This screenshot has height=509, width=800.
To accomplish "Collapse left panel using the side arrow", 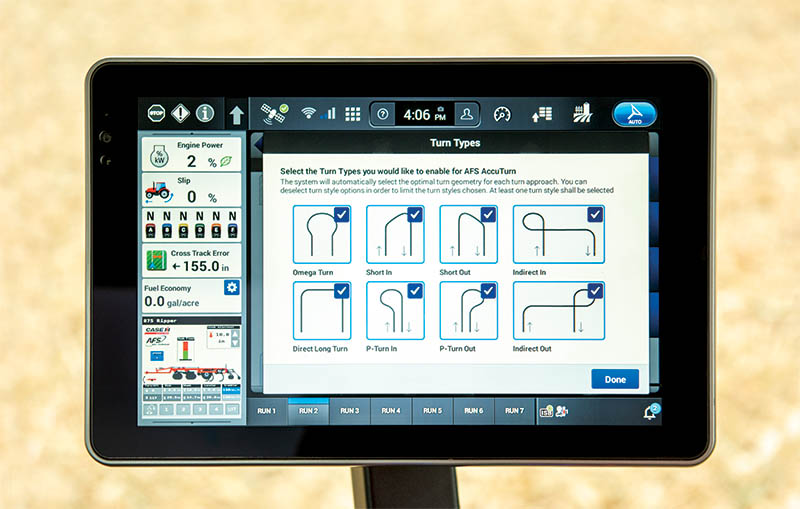I will click(256, 144).
